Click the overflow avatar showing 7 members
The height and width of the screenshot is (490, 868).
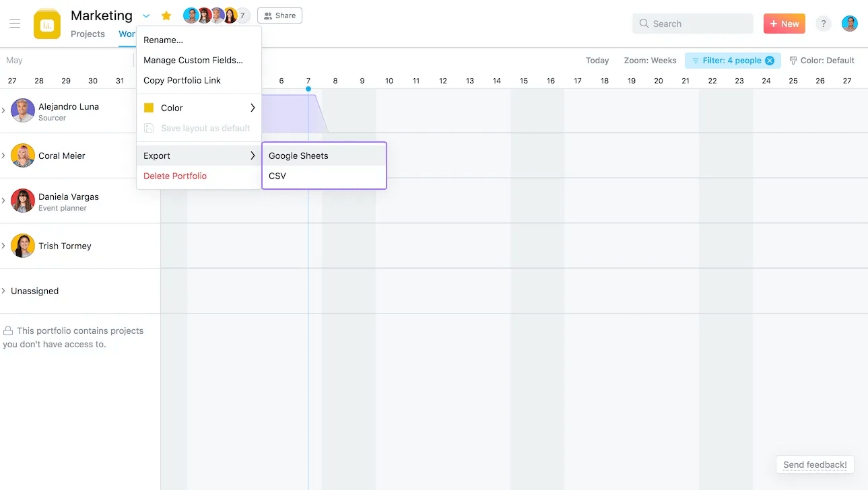click(x=242, y=14)
